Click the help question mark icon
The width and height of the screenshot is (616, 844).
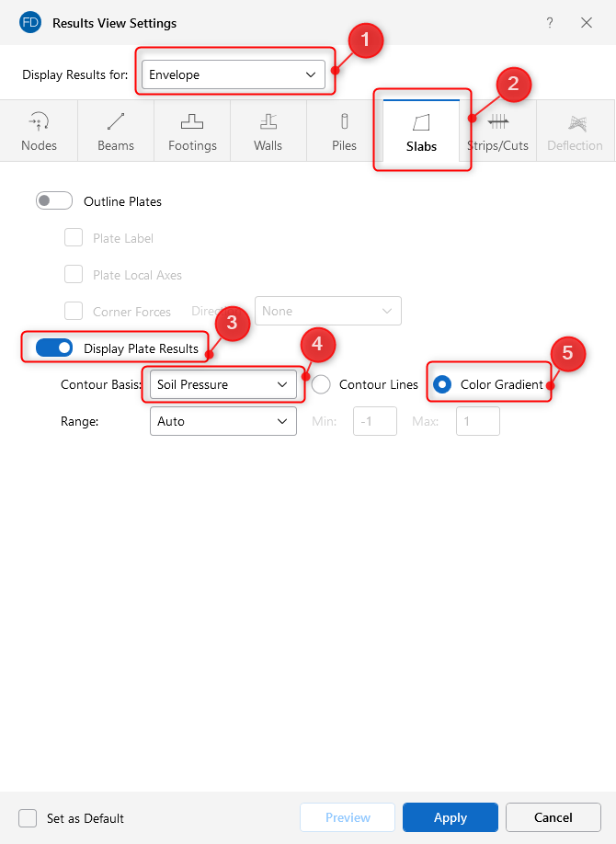tap(550, 22)
